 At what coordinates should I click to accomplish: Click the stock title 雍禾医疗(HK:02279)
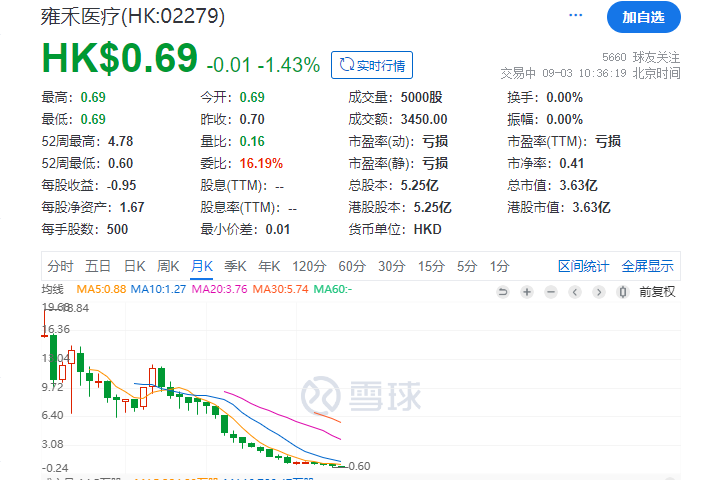coord(133,16)
